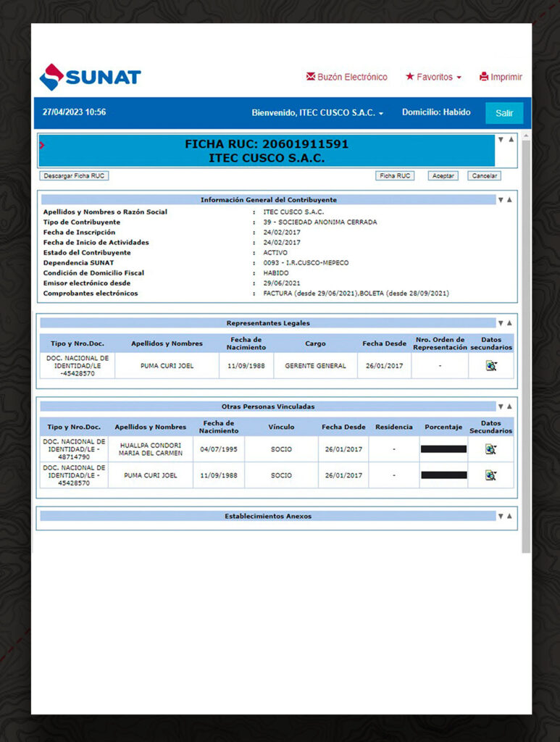Click the Ficha RUC button
This screenshot has height=742, width=560.
click(395, 175)
